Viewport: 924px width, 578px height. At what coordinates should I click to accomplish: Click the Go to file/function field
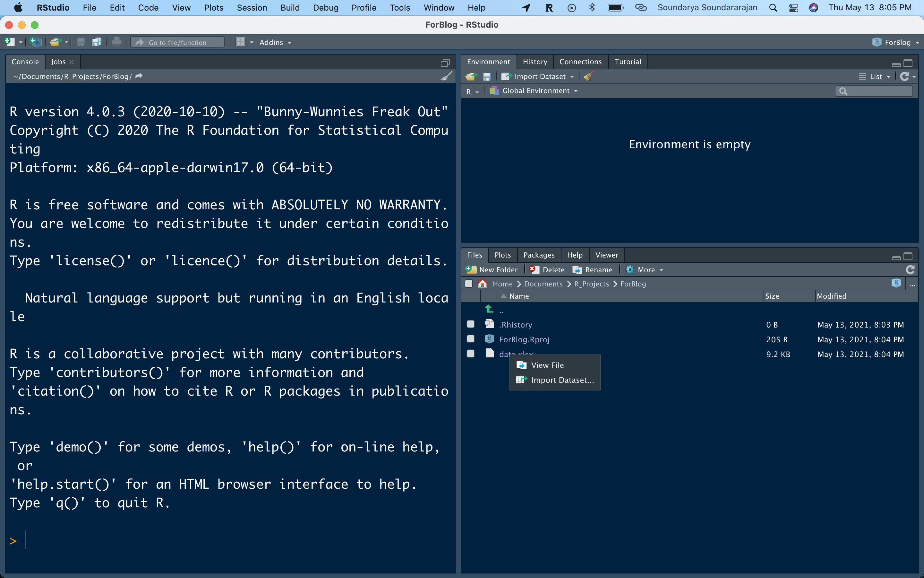point(177,42)
